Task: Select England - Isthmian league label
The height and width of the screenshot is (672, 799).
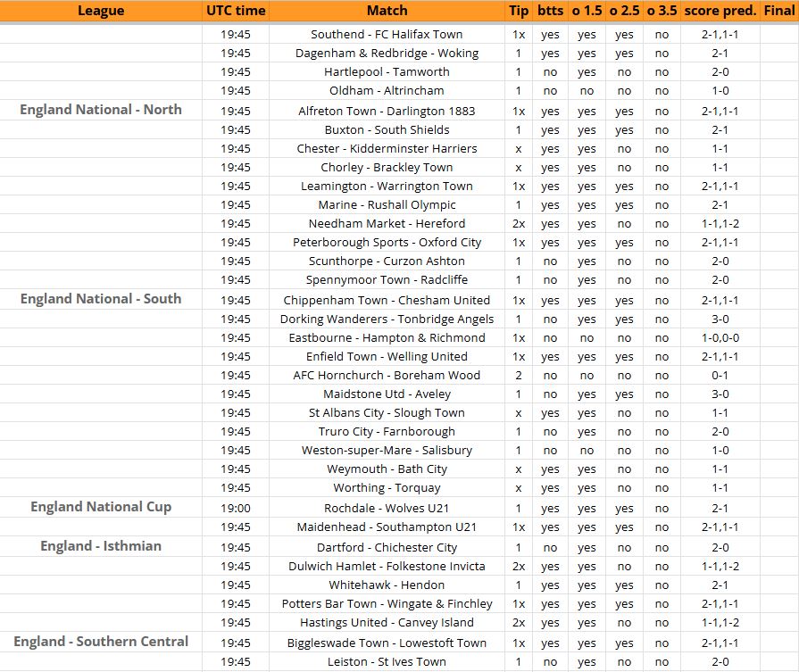Action: coord(101,546)
